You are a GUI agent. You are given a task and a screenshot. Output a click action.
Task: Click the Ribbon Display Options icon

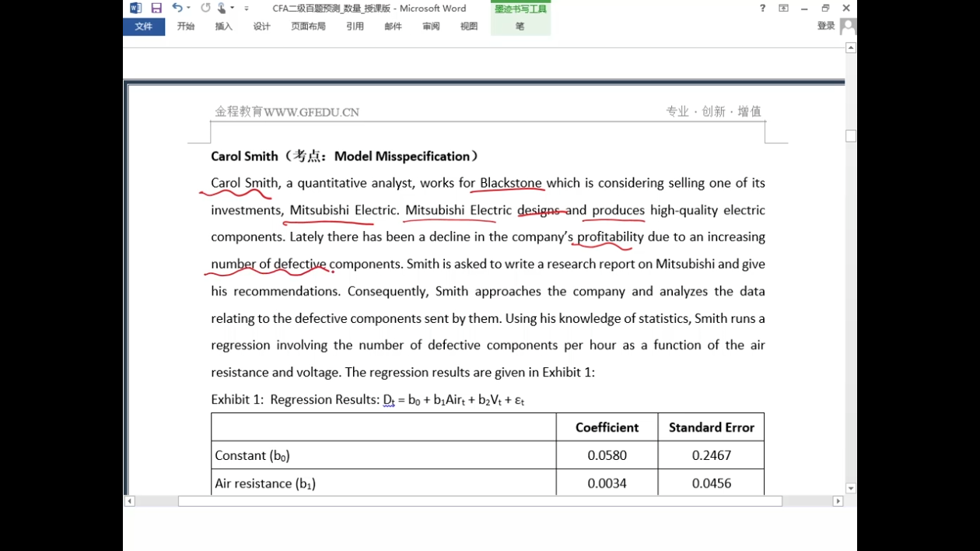783,9
